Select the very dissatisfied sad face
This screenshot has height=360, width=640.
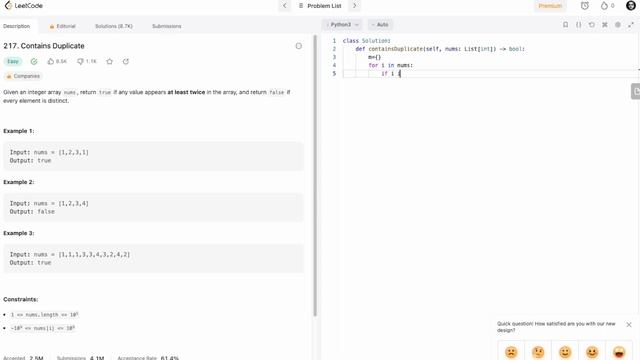click(x=511, y=352)
